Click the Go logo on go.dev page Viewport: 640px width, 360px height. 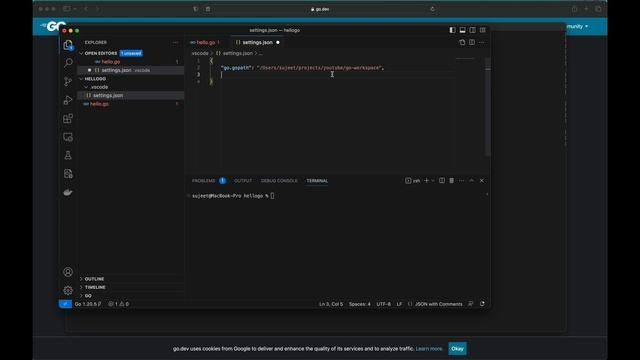coord(54,27)
